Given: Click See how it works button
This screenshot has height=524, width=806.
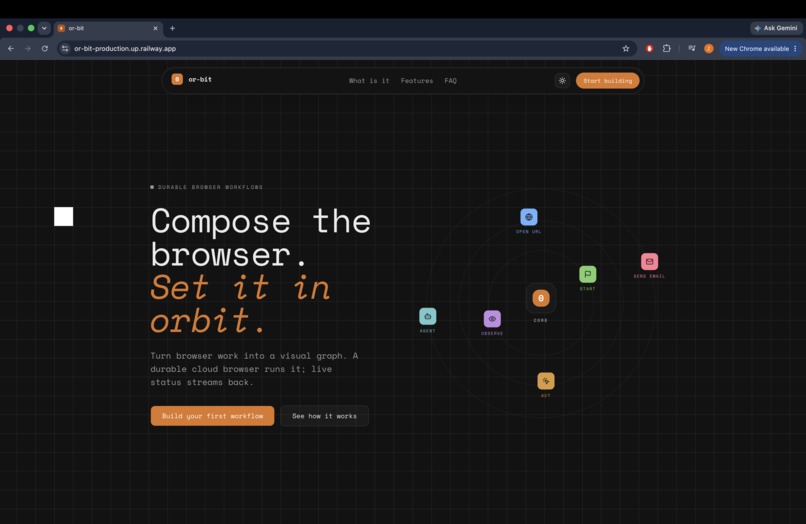Looking at the screenshot, I should coord(324,416).
